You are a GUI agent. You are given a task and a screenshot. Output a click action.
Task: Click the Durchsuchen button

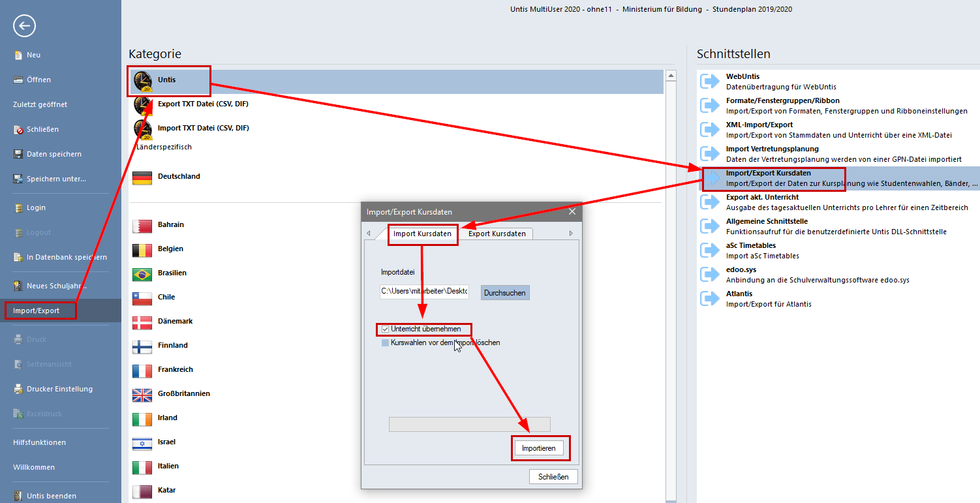505,293
